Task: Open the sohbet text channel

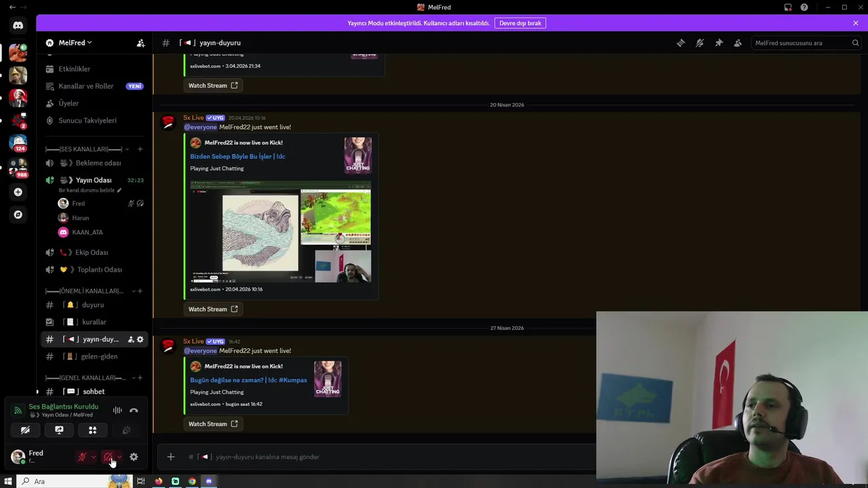Action: click(x=94, y=392)
